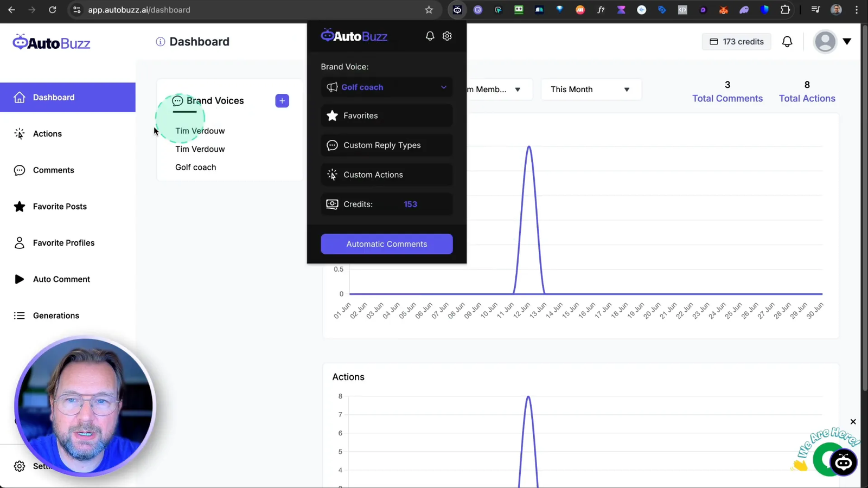View the Credits 153 row in popup

coord(387,204)
